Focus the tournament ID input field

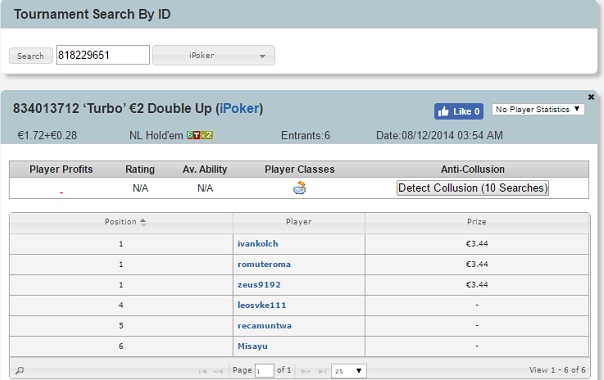coord(103,55)
